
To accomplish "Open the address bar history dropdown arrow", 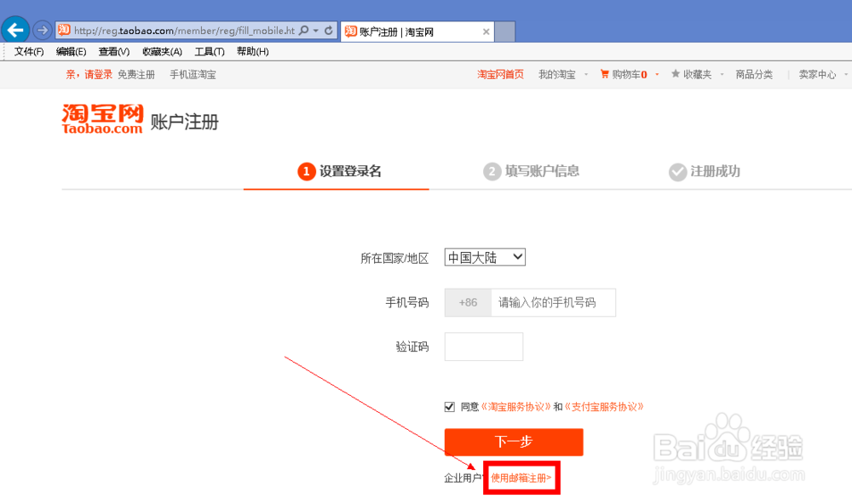I will (x=316, y=31).
